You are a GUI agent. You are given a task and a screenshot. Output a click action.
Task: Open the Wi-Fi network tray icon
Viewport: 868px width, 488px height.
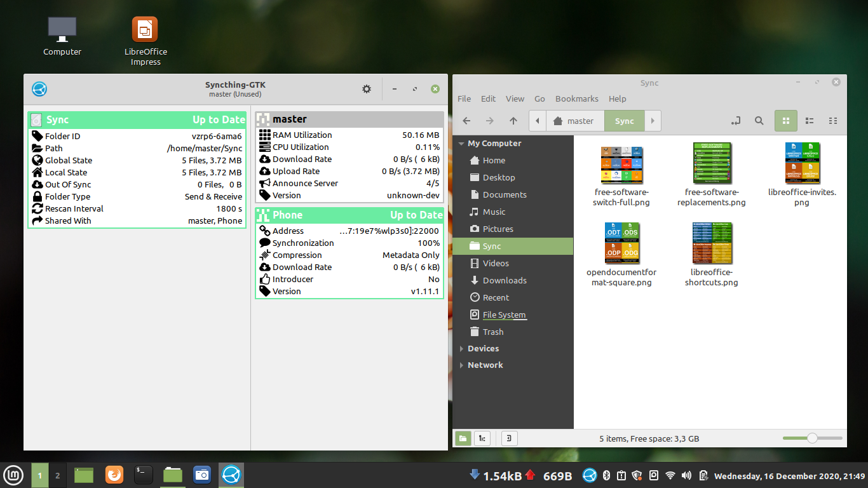670,475
